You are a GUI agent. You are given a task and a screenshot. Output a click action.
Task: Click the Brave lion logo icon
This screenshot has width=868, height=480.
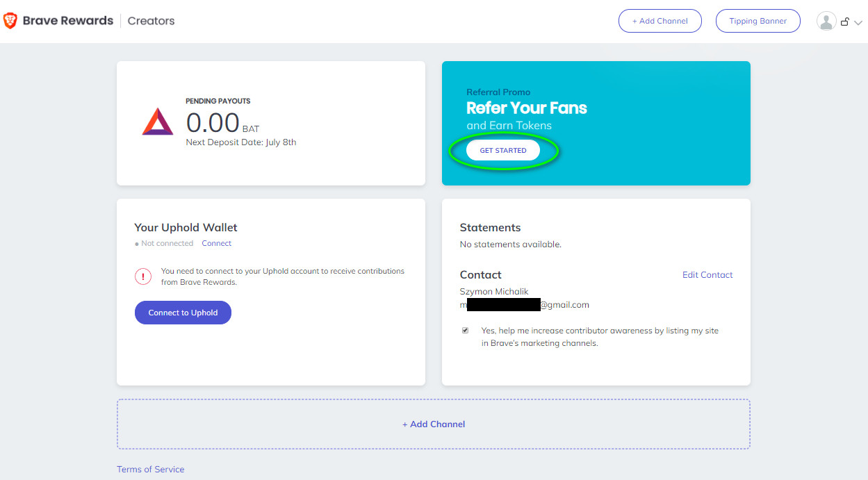pyautogui.click(x=10, y=21)
